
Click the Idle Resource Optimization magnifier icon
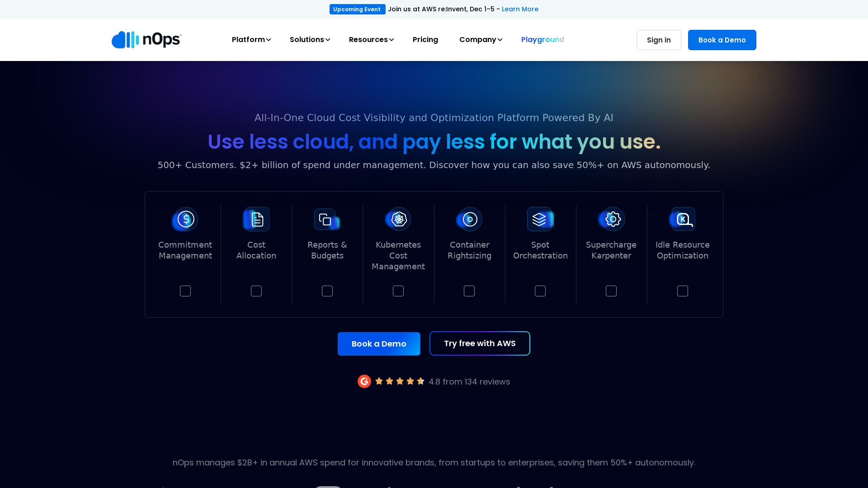683,219
